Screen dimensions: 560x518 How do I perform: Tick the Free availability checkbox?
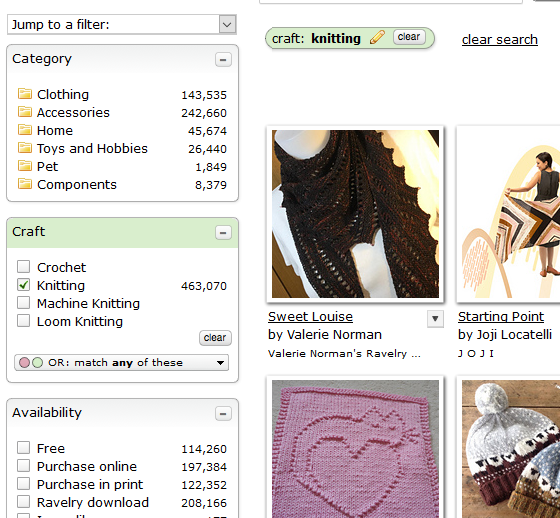coord(24,448)
